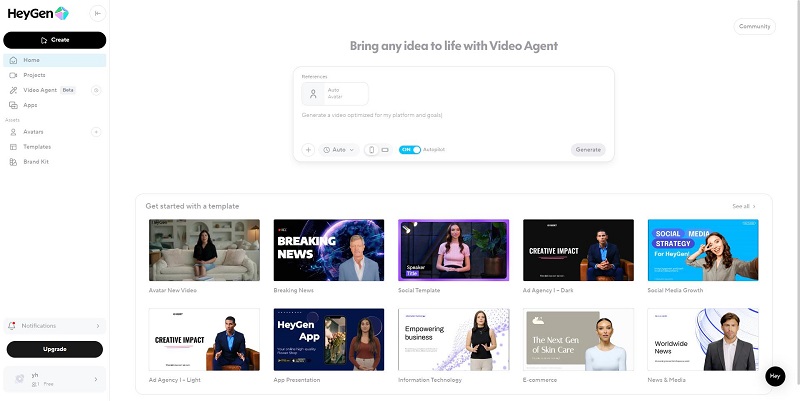The image size is (800, 401).
Task: Click the HeyGen logo
Action: click(x=38, y=14)
